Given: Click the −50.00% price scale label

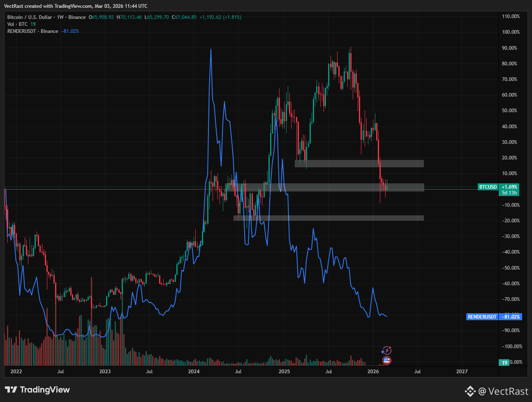Looking at the screenshot, I should click(511, 268).
